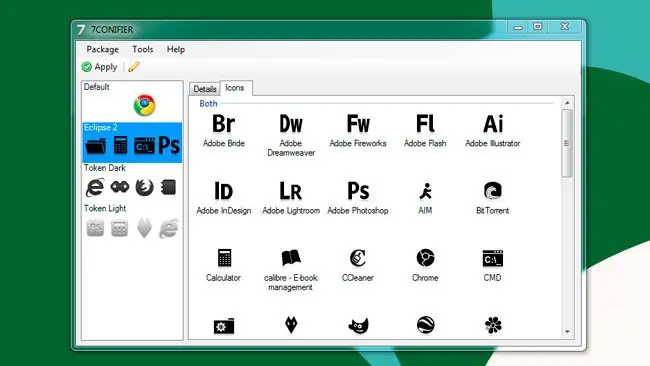Select the CCleaner icon
Screen dimensions: 650x366
[358, 258]
